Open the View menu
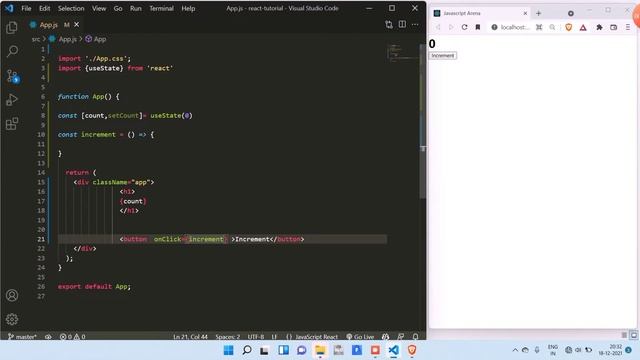Viewport: 640px width, 360px height. (99, 8)
